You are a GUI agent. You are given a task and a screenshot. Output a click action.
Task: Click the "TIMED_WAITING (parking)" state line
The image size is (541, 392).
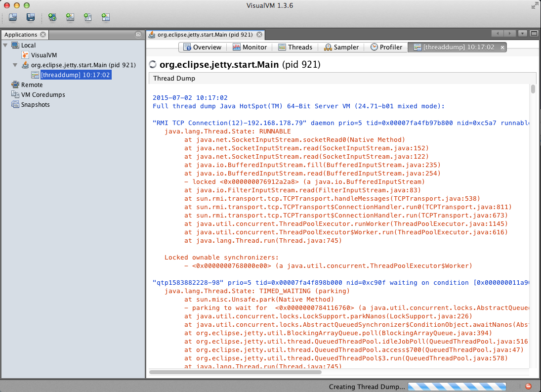tap(257, 291)
